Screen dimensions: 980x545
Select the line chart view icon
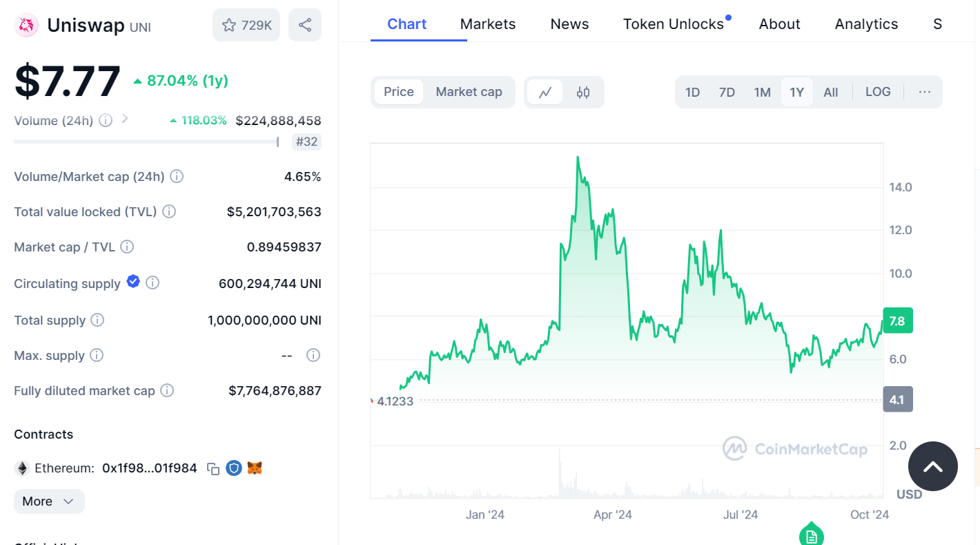545,93
